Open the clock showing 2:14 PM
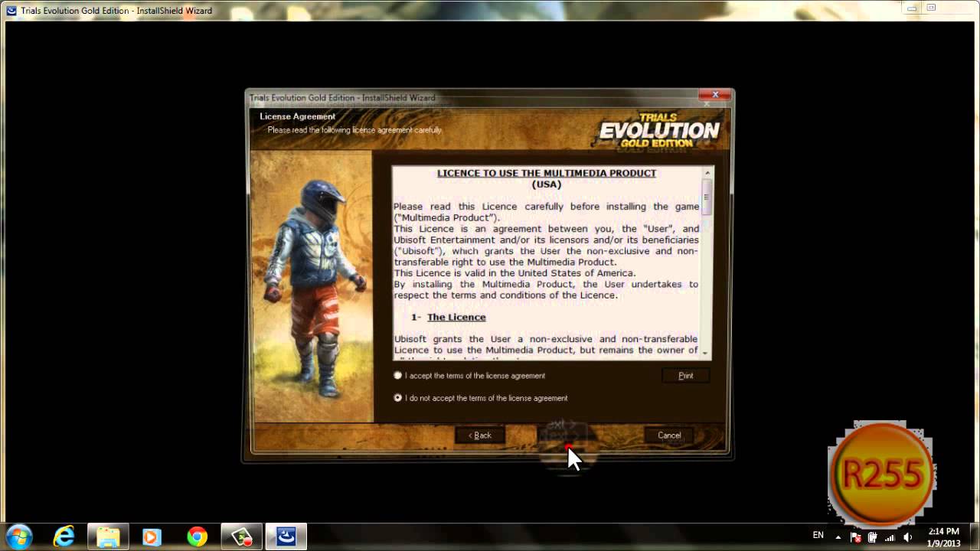This screenshot has width=980, height=551. click(943, 537)
